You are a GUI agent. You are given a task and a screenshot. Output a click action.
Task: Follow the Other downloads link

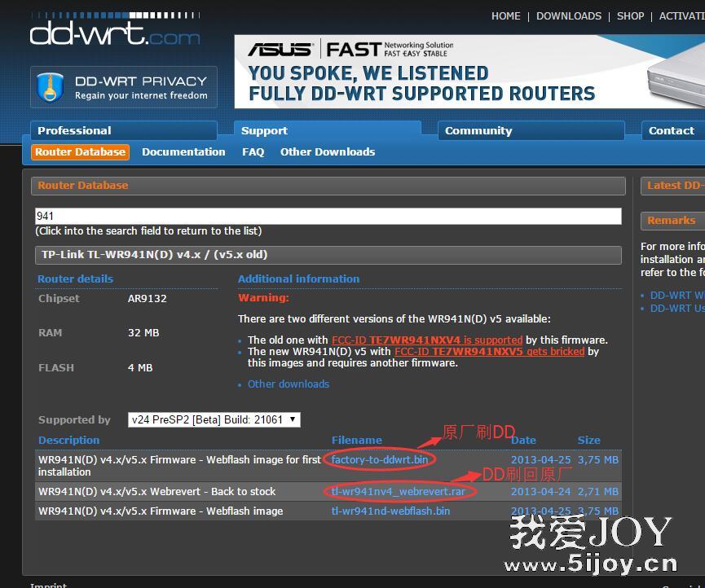click(289, 384)
